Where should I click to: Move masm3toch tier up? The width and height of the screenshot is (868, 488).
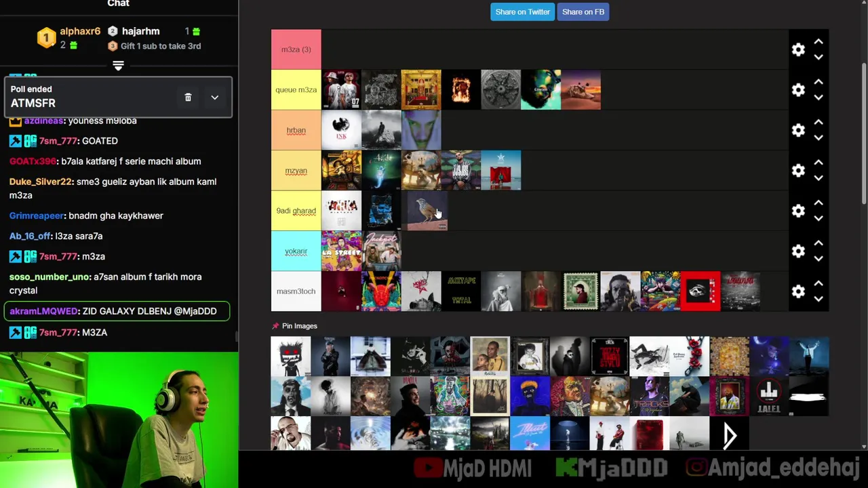(x=818, y=283)
